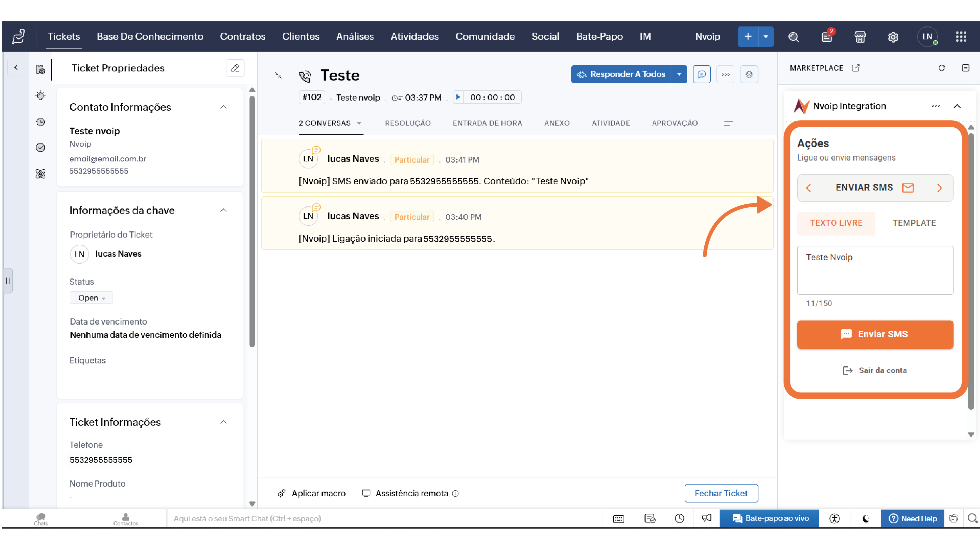Open the settings gear icon
Viewport: 980px width, 551px height.
click(893, 37)
